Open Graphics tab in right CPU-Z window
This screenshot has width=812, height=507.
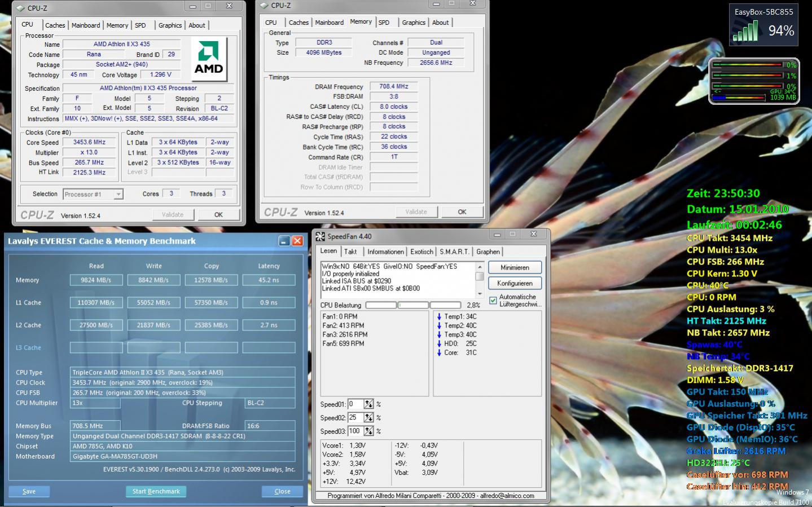click(414, 23)
